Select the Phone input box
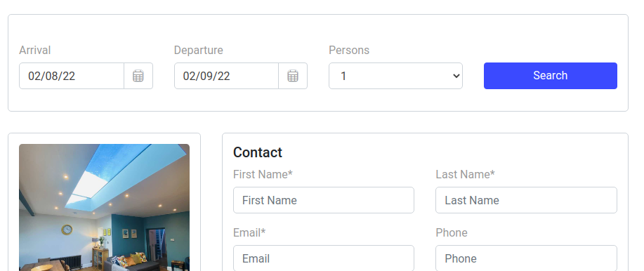 click(526, 258)
